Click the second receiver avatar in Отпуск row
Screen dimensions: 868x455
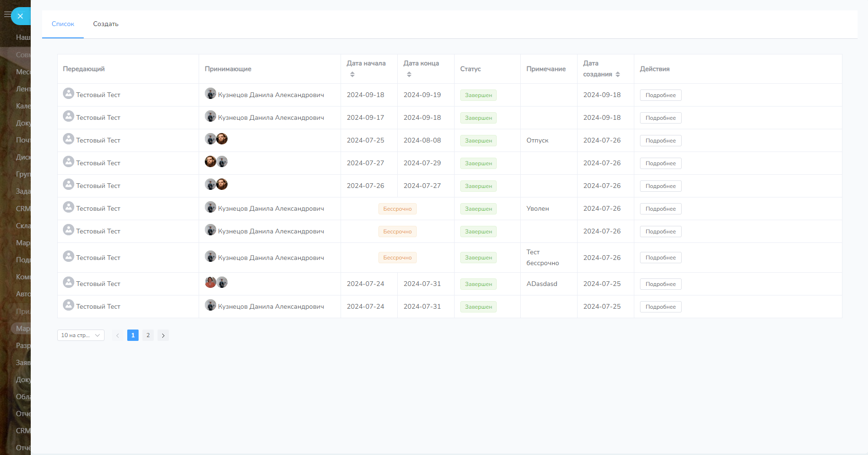tap(222, 139)
